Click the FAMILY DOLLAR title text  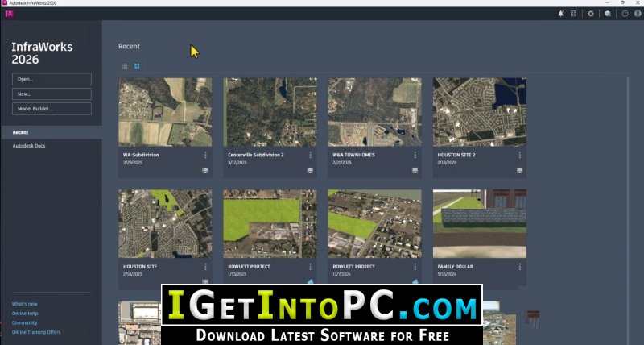pyautogui.click(x=455, y=267)
